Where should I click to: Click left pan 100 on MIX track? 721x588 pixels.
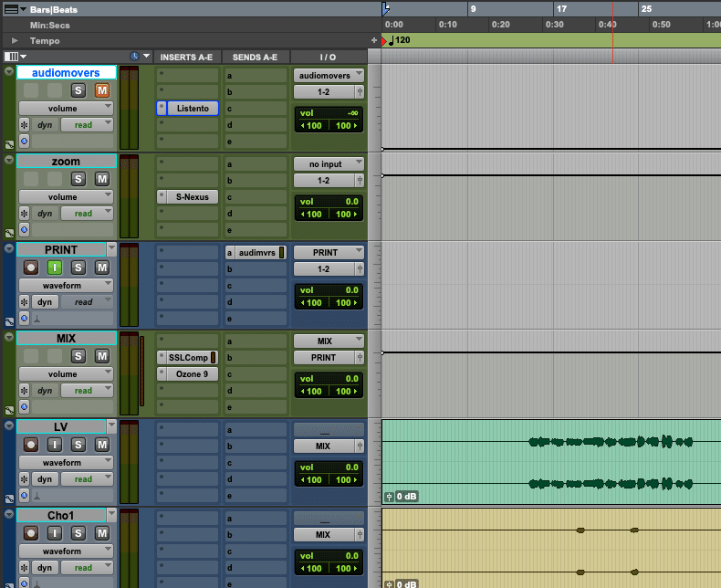[x=311, y=391]
